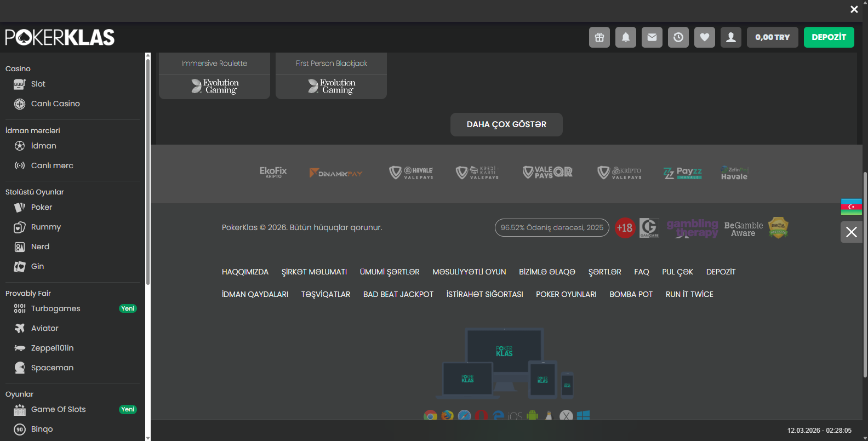Open the gift bonuses icon
Viewport: 868px width, 441px height.
point(599,37)
